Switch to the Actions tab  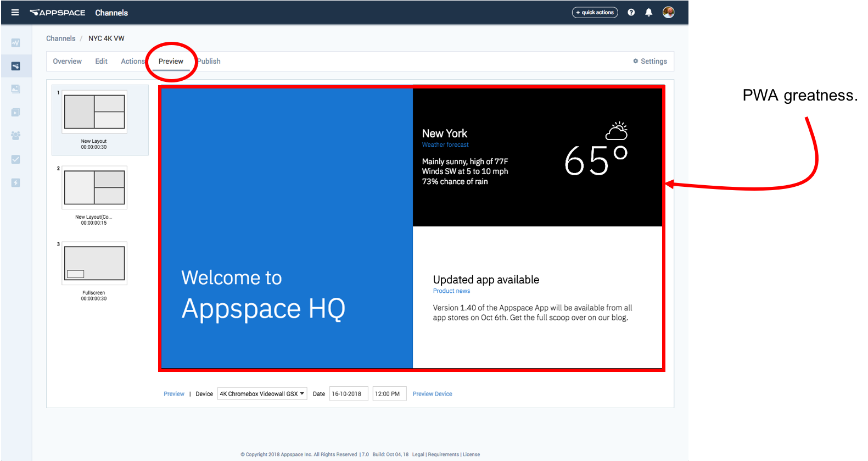tap(133, 62)
